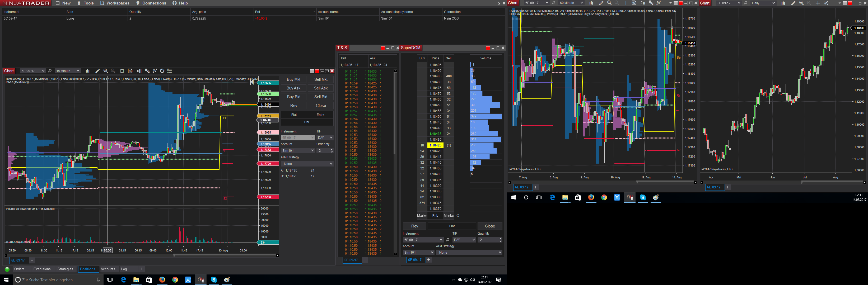This screenshot has width=868, height=285.
Task: Click zoom out magnifier on 15 Minute chart
Action: point(113,71)
